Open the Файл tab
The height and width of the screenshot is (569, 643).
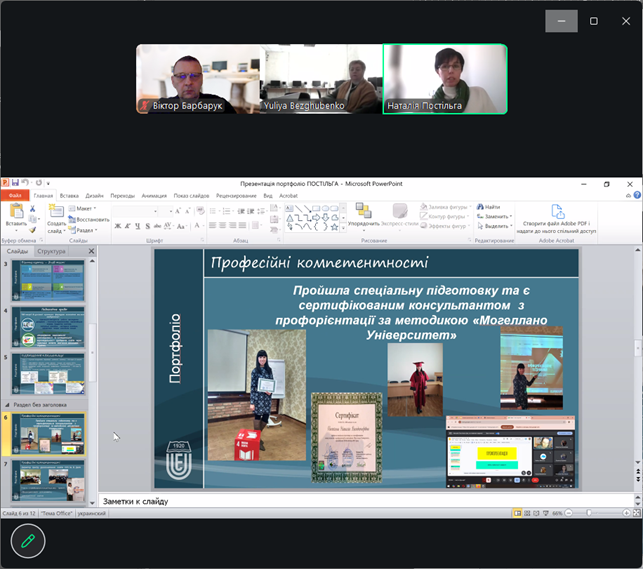(x=15, y=195)
